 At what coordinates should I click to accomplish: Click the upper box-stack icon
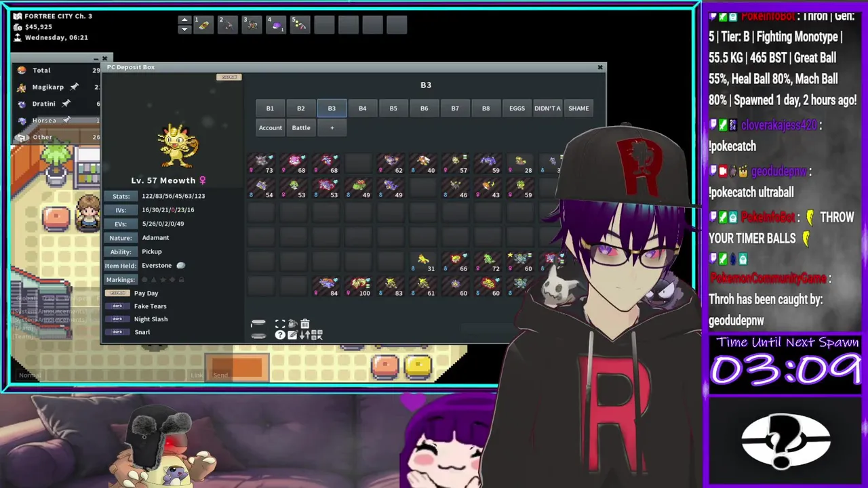point(258,323)
